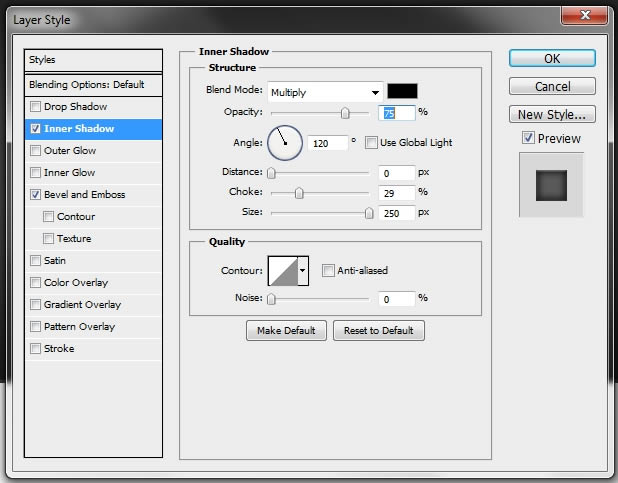Viewport: 618px width, 483px height.
Task: Toggle the Preview checkbox
Action: [x=528, y=138]
